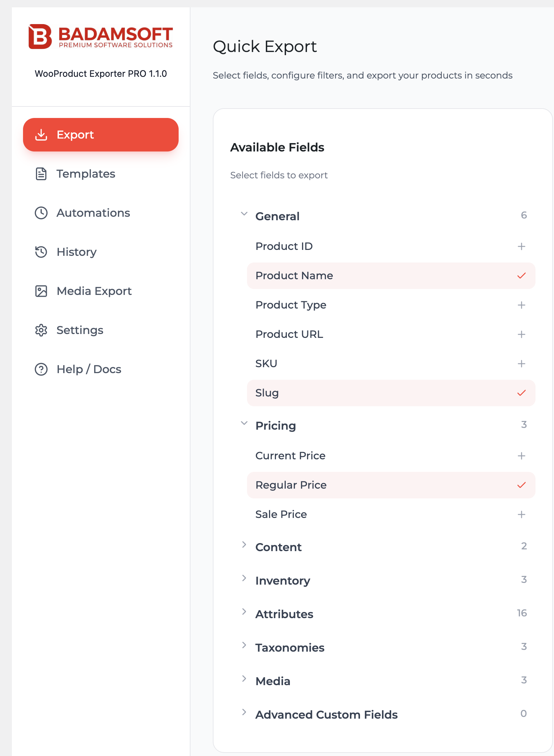Add Current Price with its plus icon

point(521,456)
